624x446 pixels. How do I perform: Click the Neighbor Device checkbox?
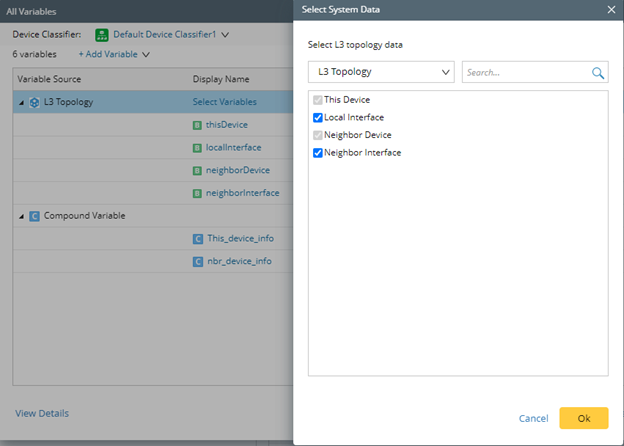tap(318, 135)
